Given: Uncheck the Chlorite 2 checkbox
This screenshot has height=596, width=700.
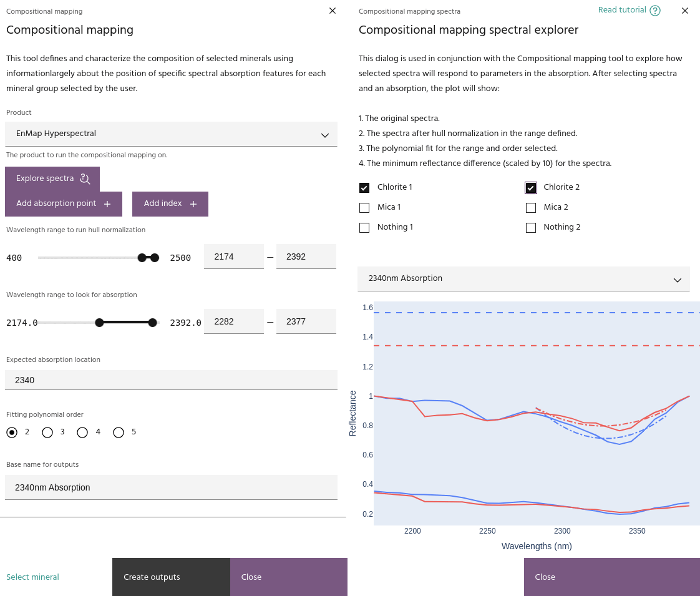Looking at the screenshot, I should 531,187.
